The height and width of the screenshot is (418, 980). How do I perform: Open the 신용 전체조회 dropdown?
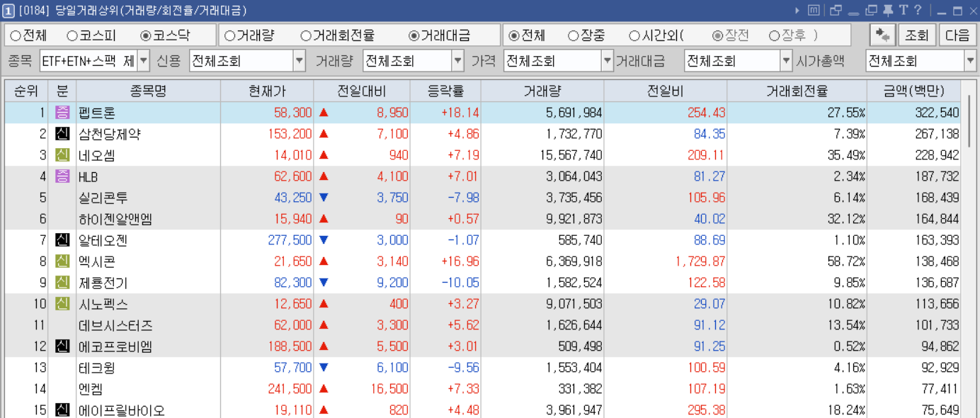point(299,61)
